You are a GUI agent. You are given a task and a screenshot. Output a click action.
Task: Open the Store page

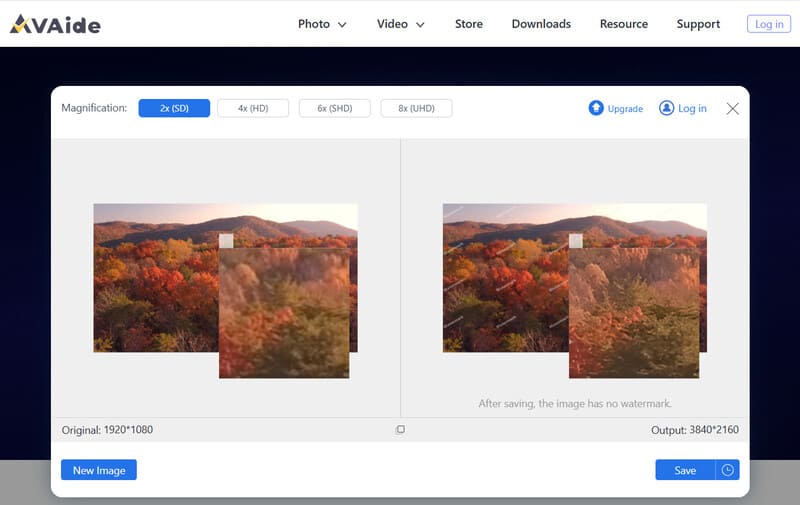(x=469, y=24)
